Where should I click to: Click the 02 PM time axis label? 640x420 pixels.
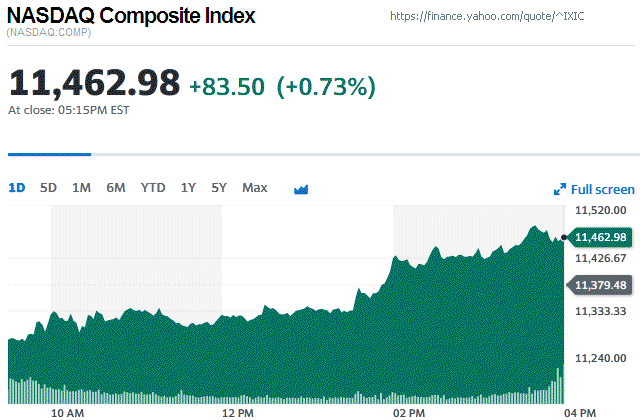point(408,411)
